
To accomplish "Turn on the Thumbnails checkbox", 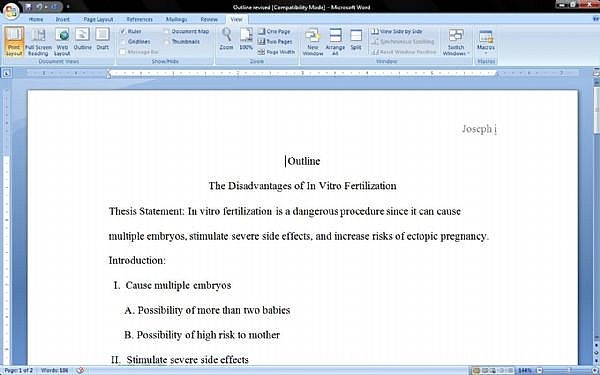I will 182,41.
